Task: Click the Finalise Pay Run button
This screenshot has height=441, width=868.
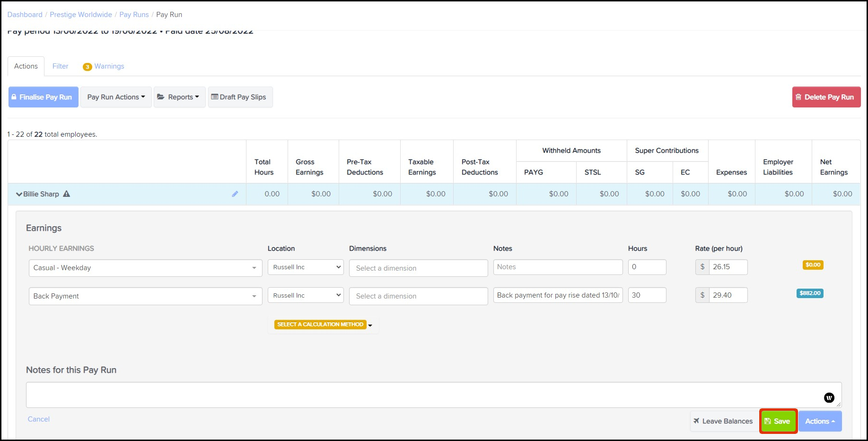Action: pyautogui.click(x=44, y=97)
